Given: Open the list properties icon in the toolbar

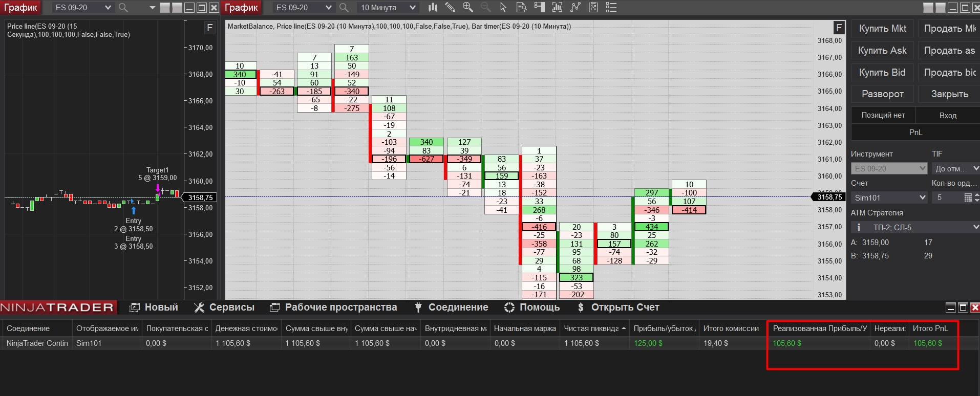Looking at the screenshot, I should (611, 7).
